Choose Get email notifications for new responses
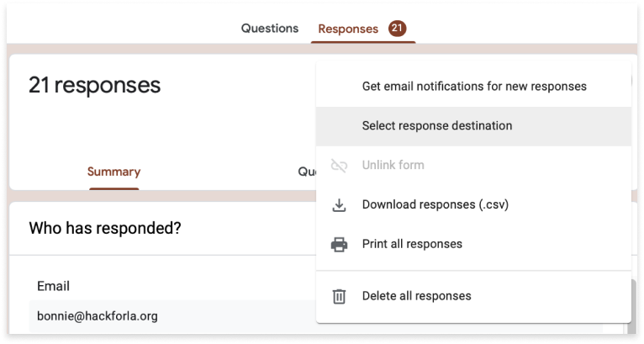 pos(474,87)
